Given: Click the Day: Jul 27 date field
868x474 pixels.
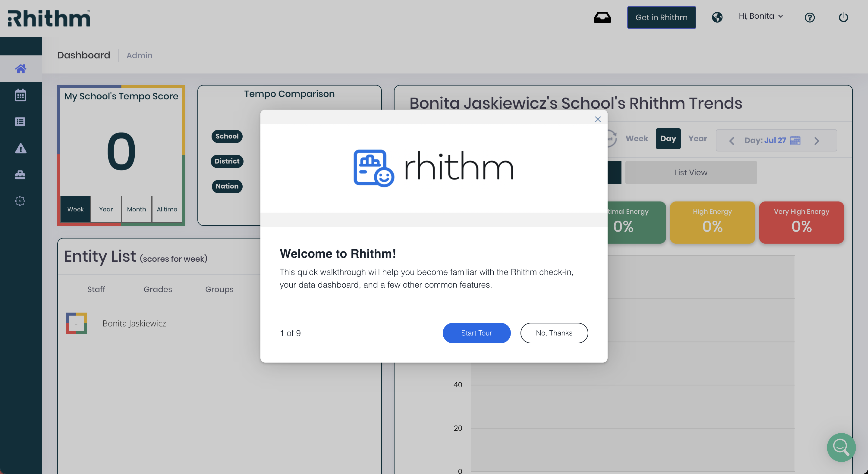Looking at the screenshot, I should click(776, 140).
